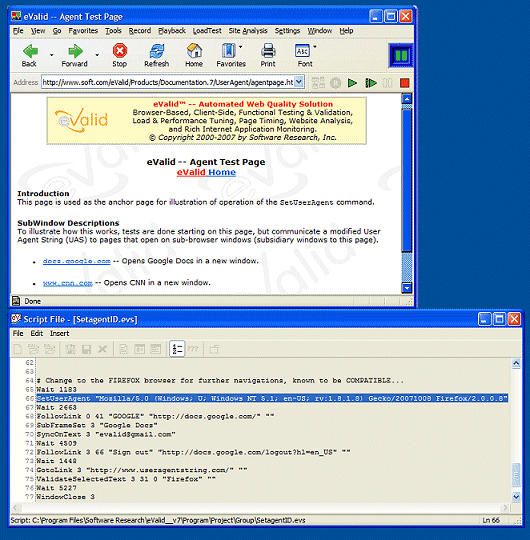
Task: Open the LoadTest menu
Action: [x=207, y=31]
